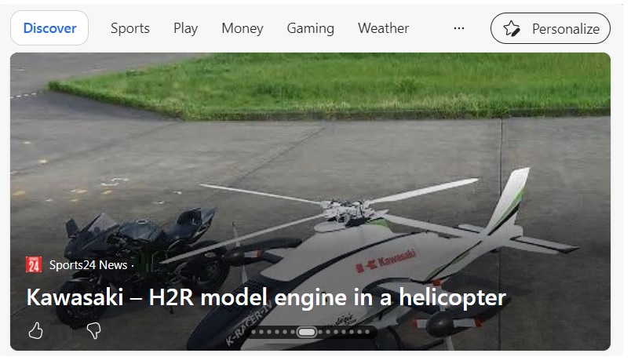Go to dot just before active indicator

pos(293,332)
